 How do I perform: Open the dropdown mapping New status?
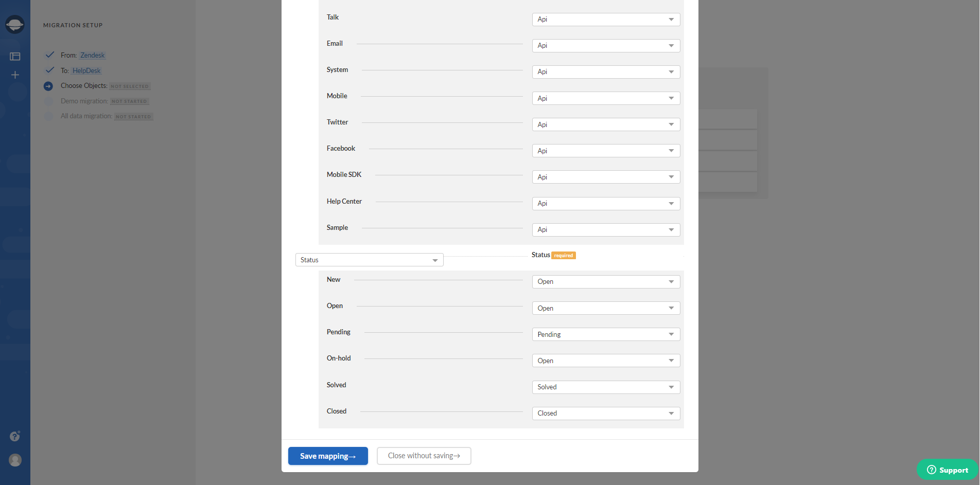pyautogui.click(x=605, y=281)
